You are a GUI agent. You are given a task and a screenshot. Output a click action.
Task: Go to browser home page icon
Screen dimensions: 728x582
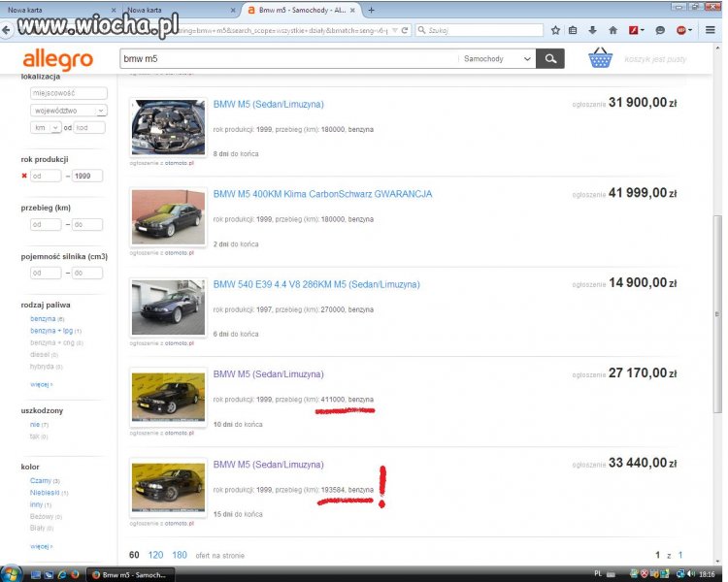click(x=612, y=30)
